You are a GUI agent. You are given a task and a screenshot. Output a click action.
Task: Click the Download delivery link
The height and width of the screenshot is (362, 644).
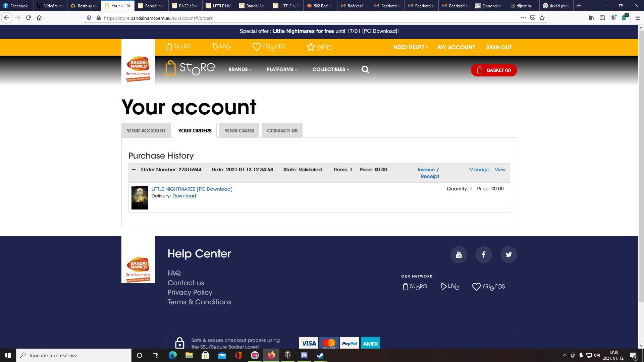pos(184,196)
